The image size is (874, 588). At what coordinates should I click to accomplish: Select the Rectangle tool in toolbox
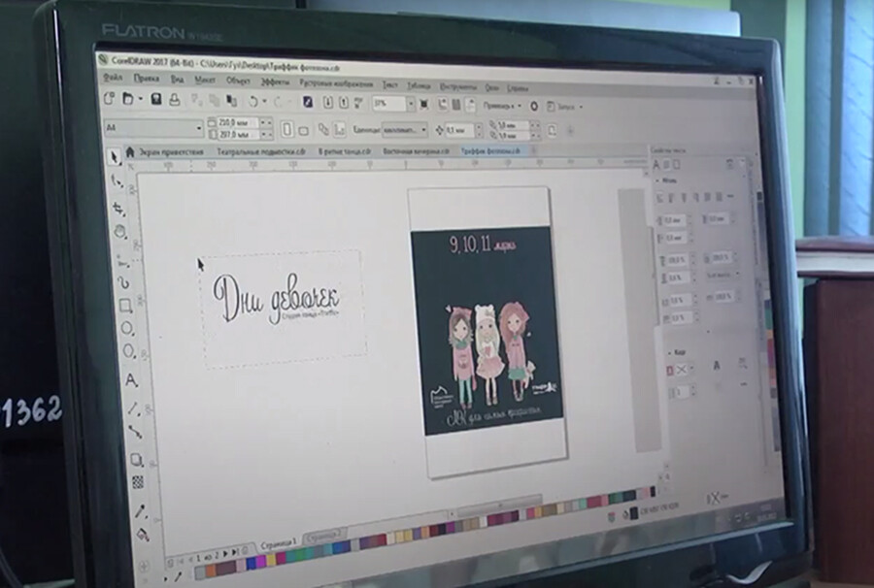coord(125,305)
